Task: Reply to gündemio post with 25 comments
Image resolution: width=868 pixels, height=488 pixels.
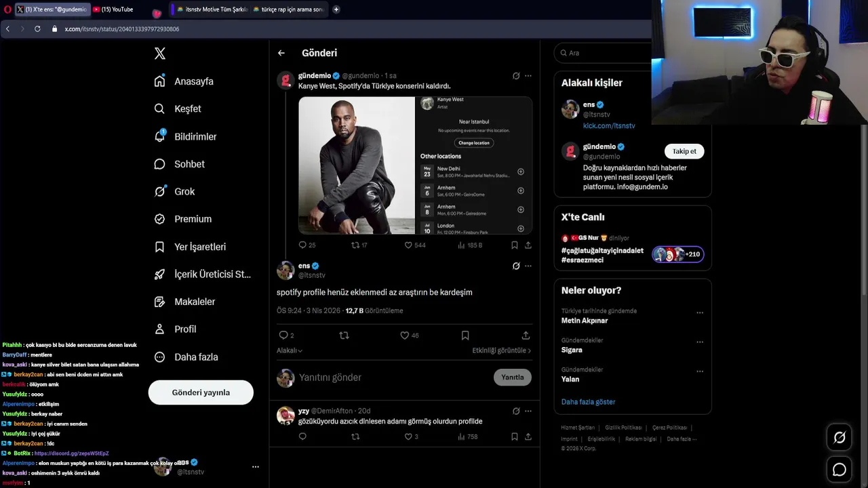Action: click(x=307, y=245)
